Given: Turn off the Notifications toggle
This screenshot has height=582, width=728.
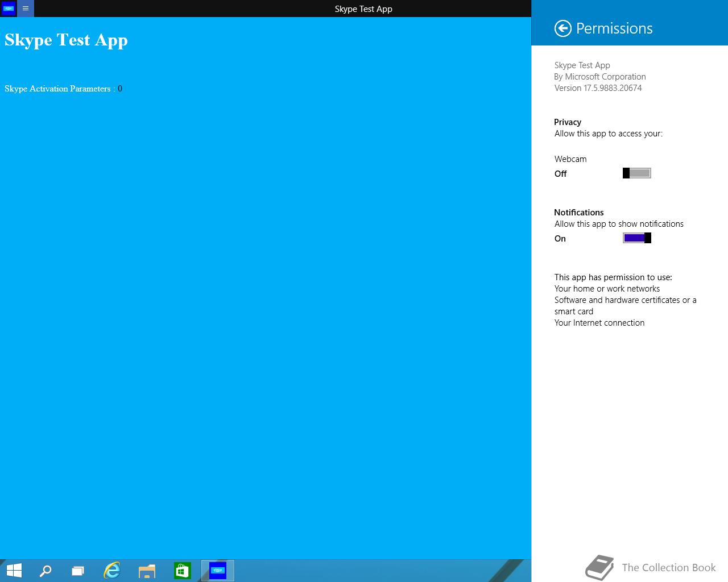Looking at the screenshot, I should tap(637, 238).
